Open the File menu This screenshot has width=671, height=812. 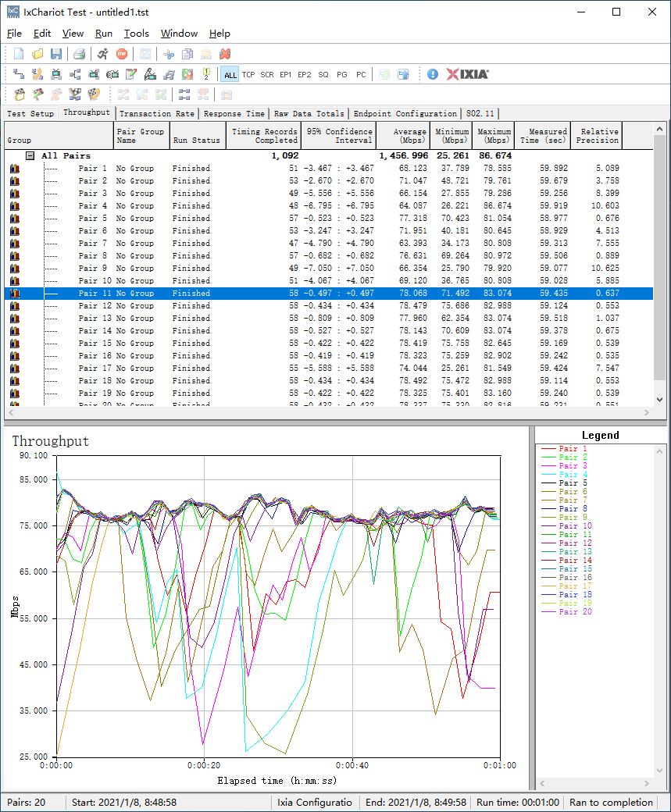pyautogui.click(x=15, y=33)
